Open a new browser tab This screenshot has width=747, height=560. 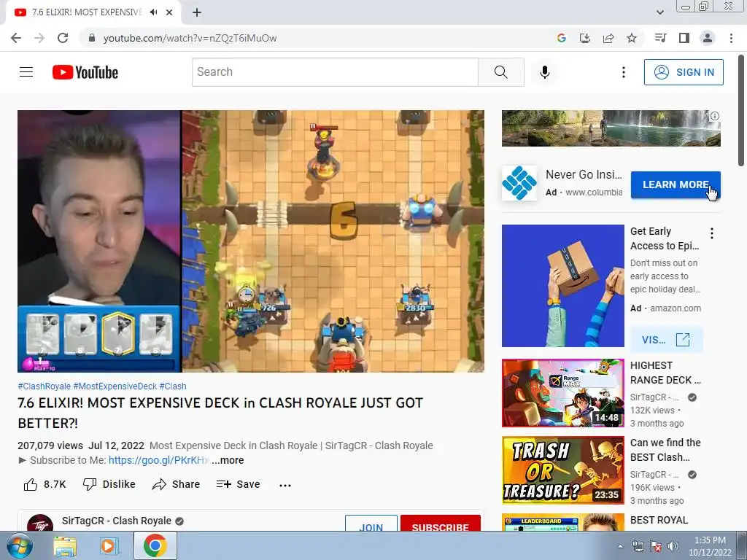pos(197,12)
